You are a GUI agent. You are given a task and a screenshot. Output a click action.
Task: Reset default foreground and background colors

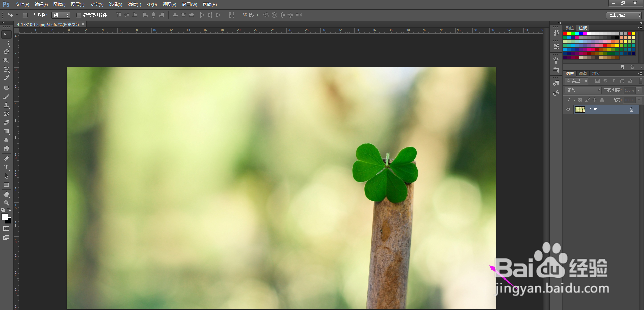(3, 210)
